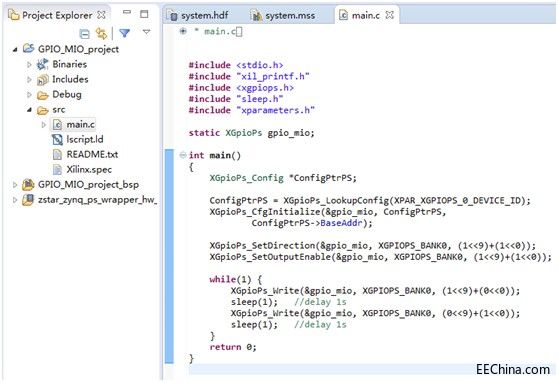Expand the folded header comment in main.c
Screen dimensions: 558x382
point(183,31)
